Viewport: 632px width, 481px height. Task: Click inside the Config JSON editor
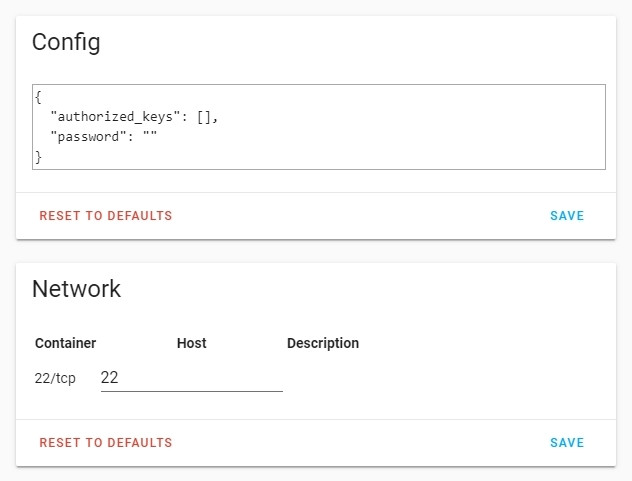click(318, 127)
